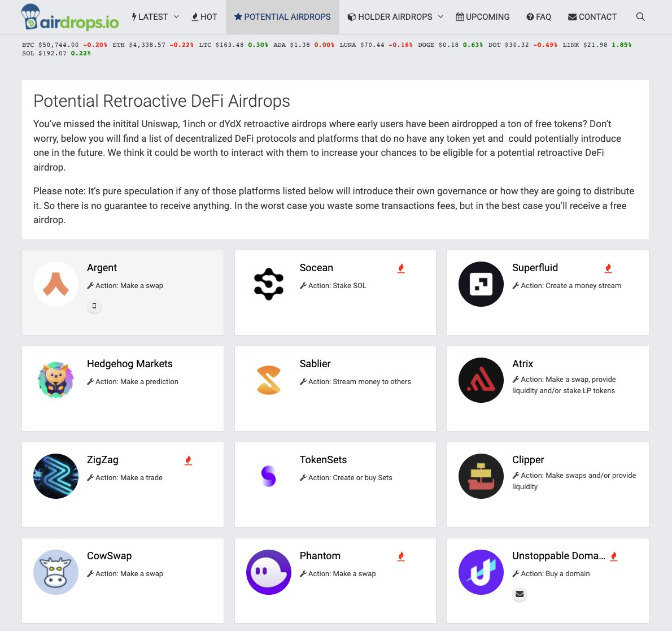
Task: Click the SOL $192.07 ticker entry
Action: point(56,53)
